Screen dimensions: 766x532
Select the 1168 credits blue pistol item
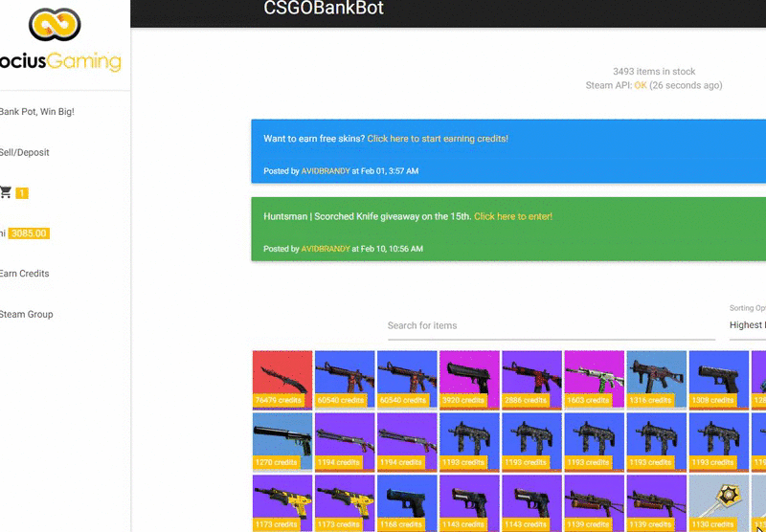click(407, 503)
